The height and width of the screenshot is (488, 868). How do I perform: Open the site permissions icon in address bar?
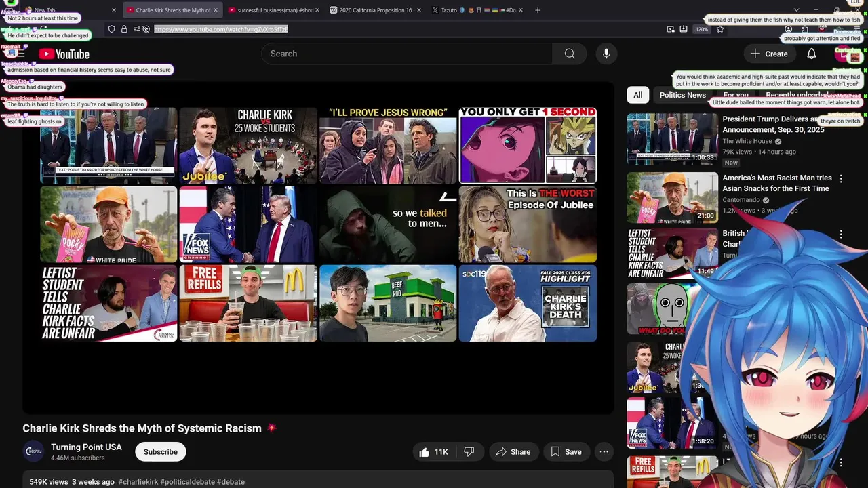(137, 29)
